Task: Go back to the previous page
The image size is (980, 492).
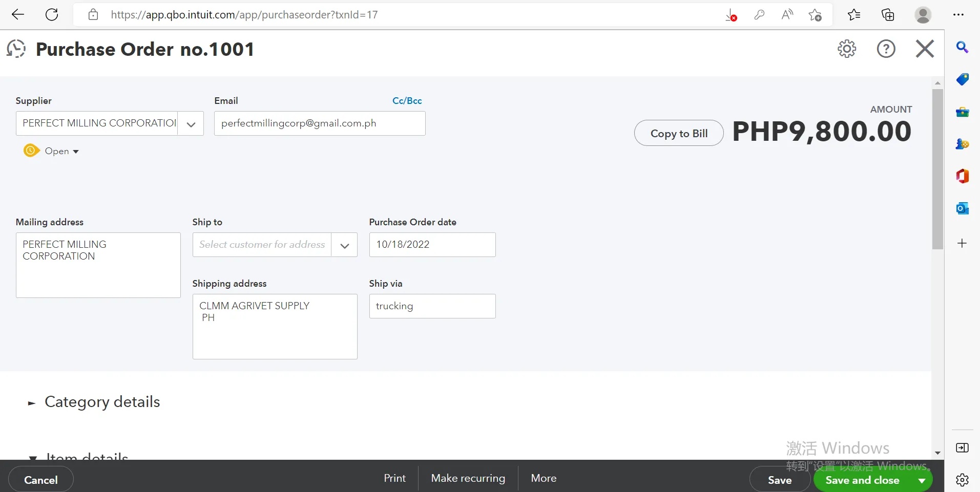Action: coord(18,14)
